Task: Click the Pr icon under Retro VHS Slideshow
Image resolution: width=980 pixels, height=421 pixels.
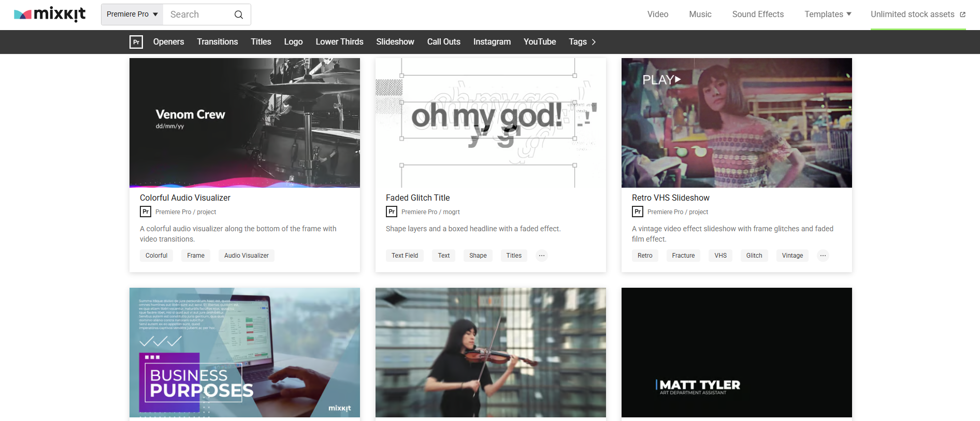Action: 638,212
